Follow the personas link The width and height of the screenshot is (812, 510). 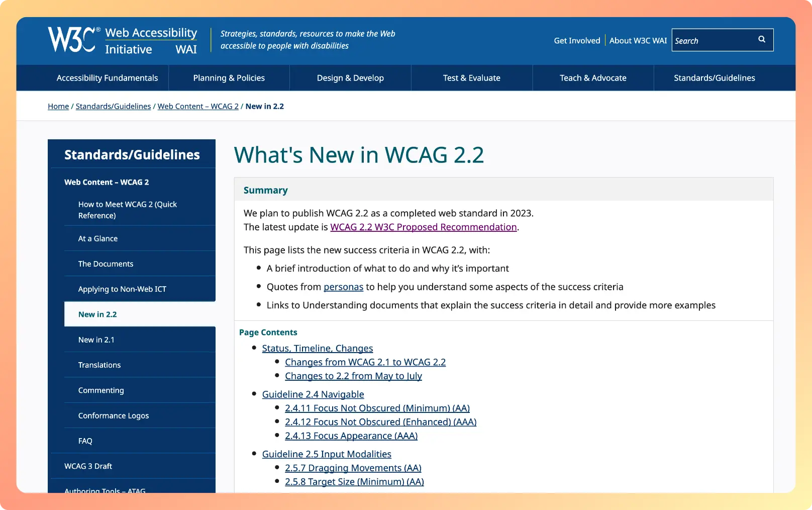click(x=343, y=287)
